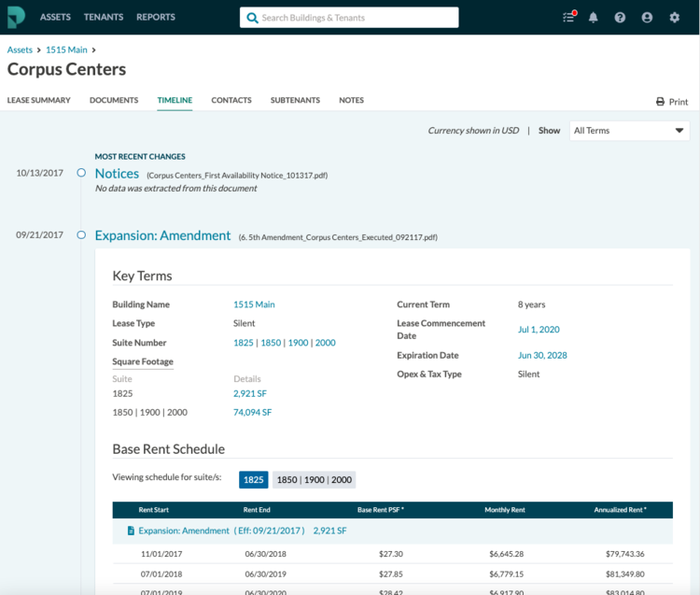Go to Assets breadcrumb link

[x=20, y=50]
